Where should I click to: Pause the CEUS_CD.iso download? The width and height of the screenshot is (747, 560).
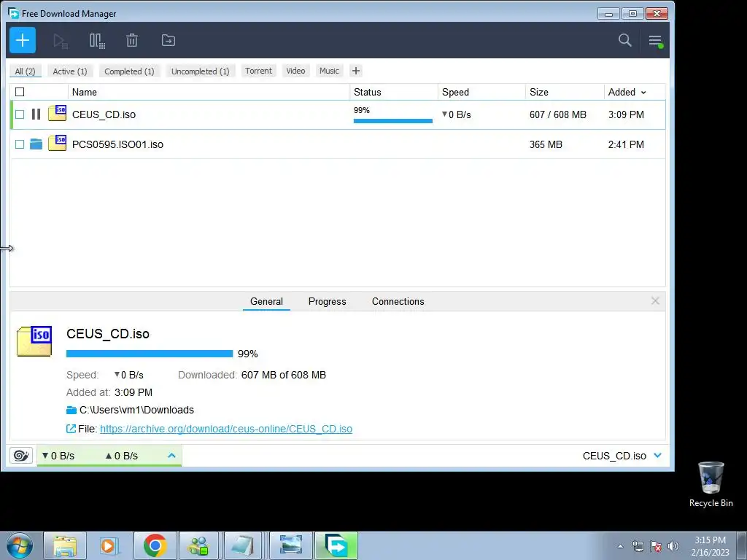tap(36, 114)
